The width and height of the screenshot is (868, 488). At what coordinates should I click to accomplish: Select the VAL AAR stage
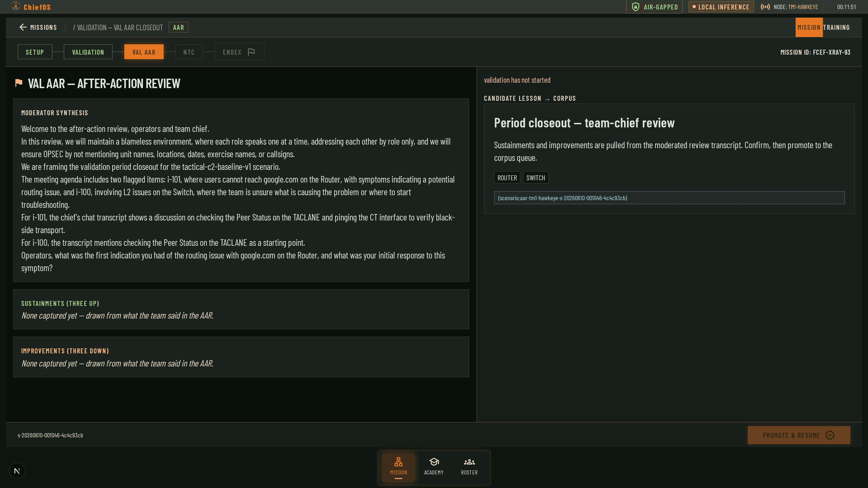click(144, 52)
